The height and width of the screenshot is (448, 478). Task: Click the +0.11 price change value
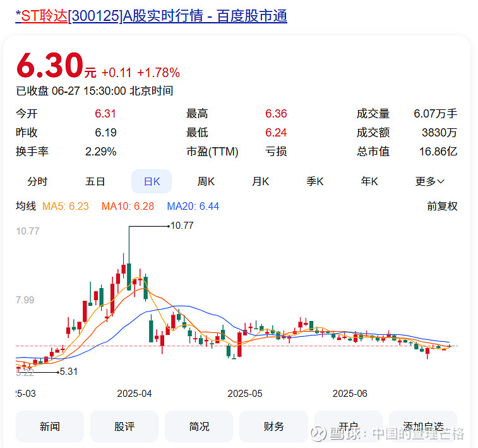point(116,73)
